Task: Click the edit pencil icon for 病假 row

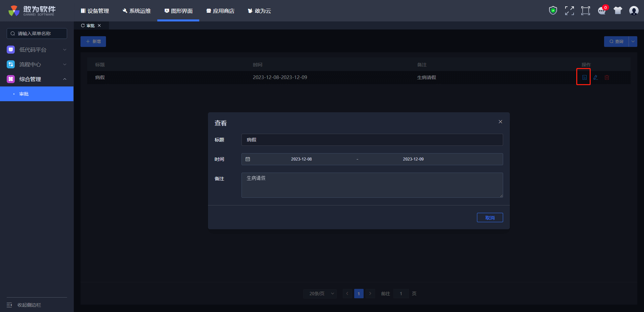Action: coord(595,77)
